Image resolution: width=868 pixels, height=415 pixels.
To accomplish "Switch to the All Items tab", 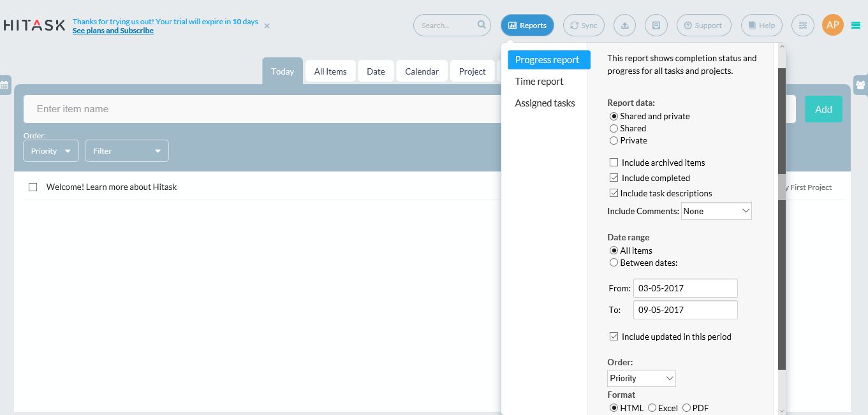I will click(330, 71).
